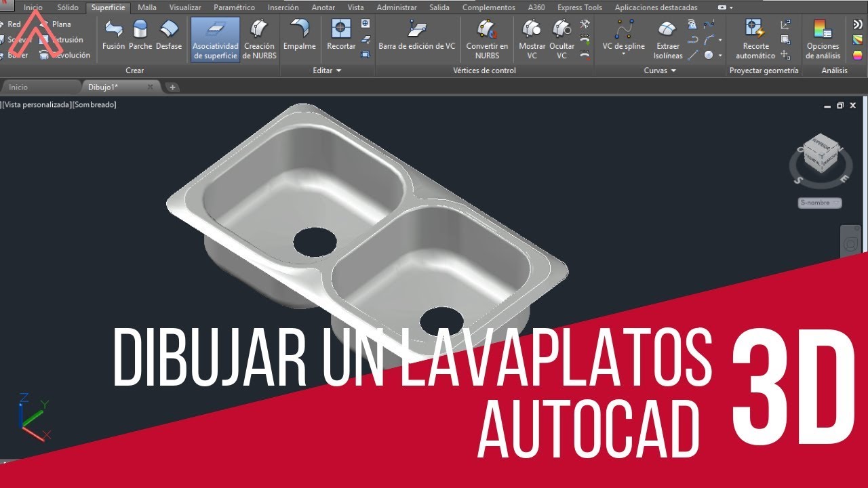Go to the Inserción ribbon tab
868x488 pixels.
pyautogui.click(x=283, y=7)
